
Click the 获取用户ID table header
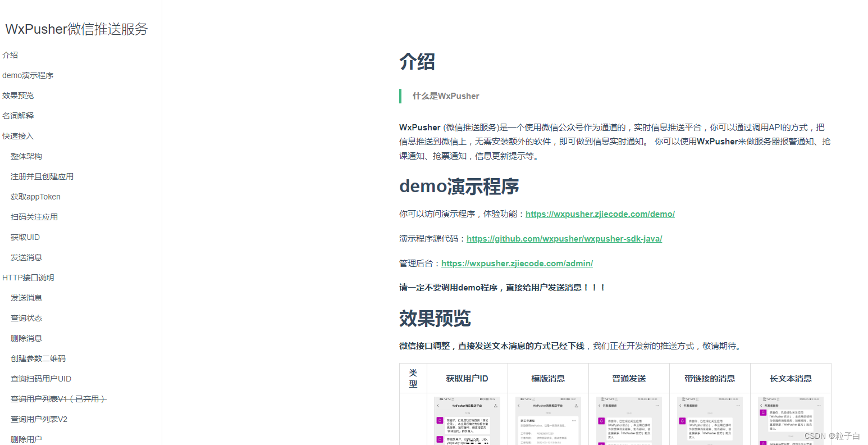(x=467, y=379)
